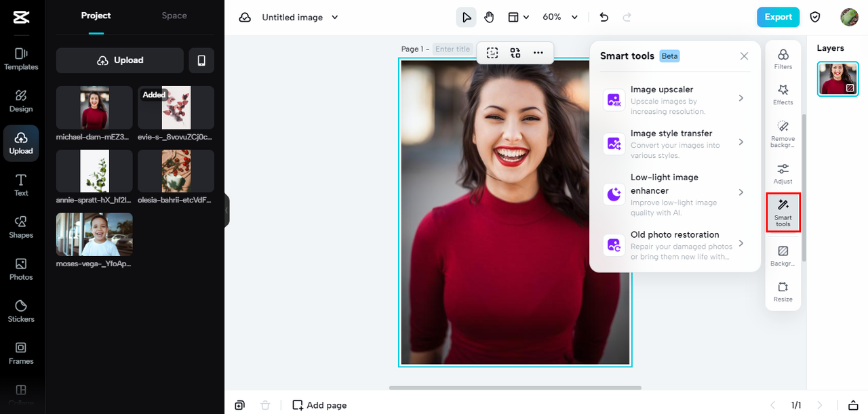The height and width of the screenshot is (414, 868).
Task: Collapse the left panel with handle
Action: click(x=226, y=211)
